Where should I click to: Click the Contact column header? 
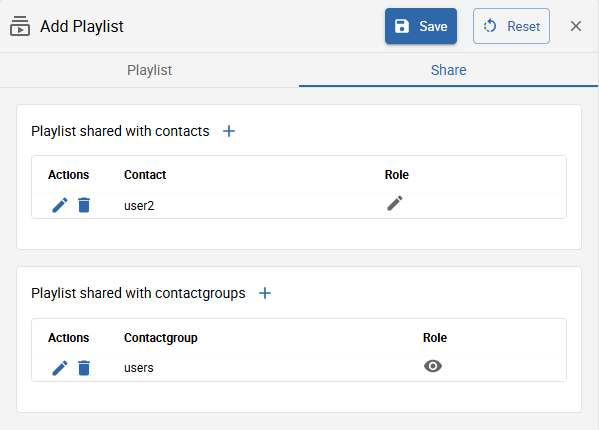point(145,175)
